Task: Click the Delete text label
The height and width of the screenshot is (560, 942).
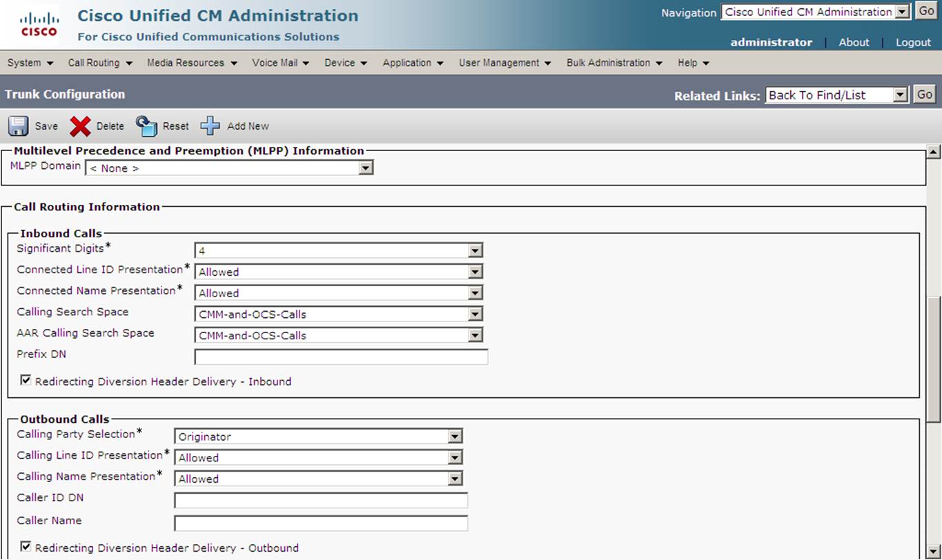Action: point(110,126)
